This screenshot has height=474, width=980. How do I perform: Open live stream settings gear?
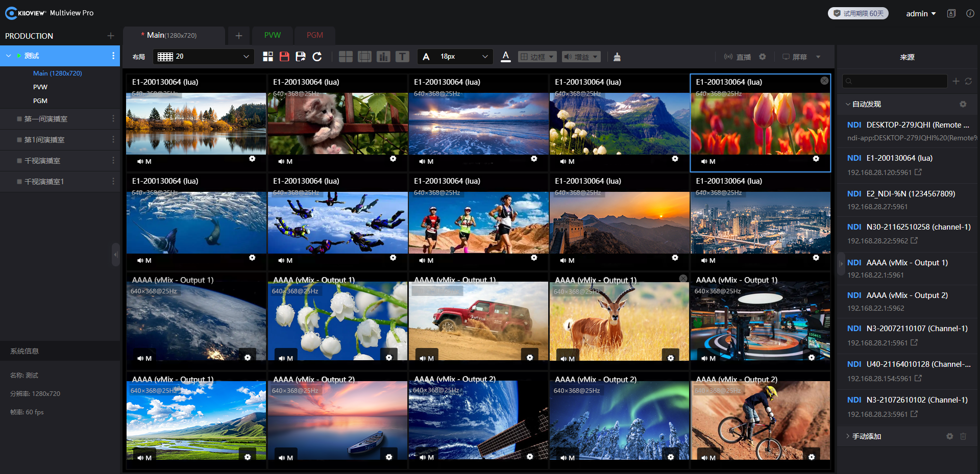coord(763,57)
